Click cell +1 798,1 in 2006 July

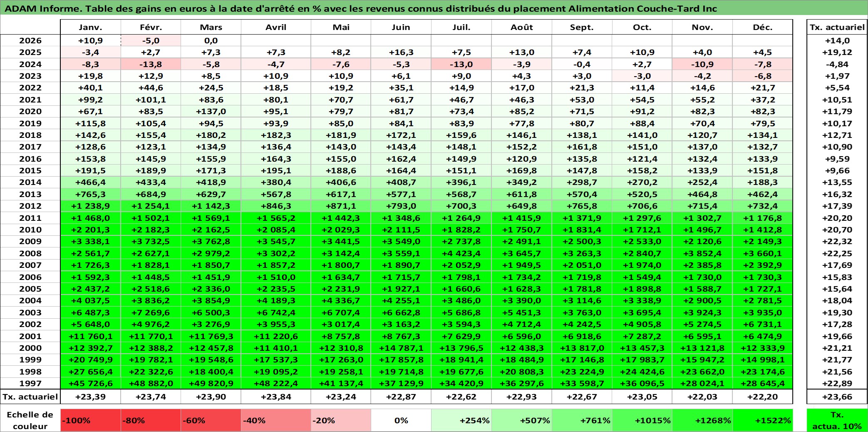461,277
